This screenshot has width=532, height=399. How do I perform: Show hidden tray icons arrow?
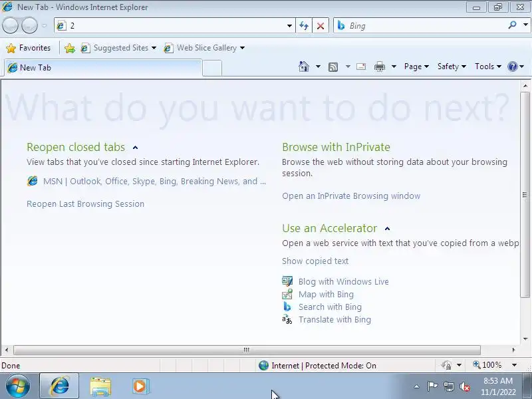(x=417, y=386)
